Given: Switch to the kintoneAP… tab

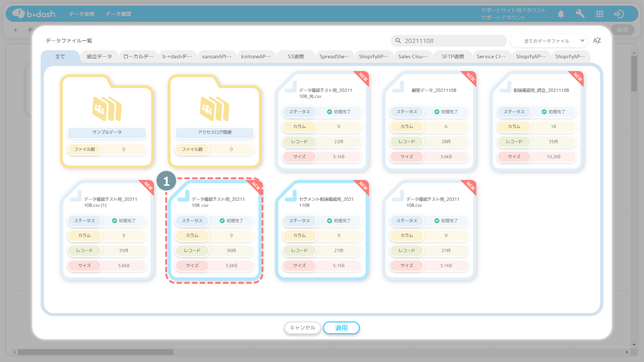Looking at the screenshot, I should pyautogui.click(x=256, y=57).
